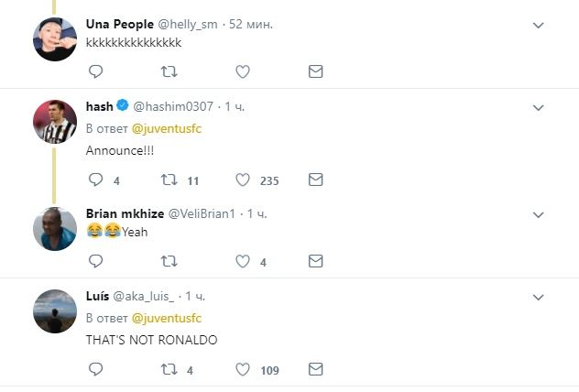Send Una People's tweet via direct message
This screenshot has height=392, width=579.
tap(315, 71)
